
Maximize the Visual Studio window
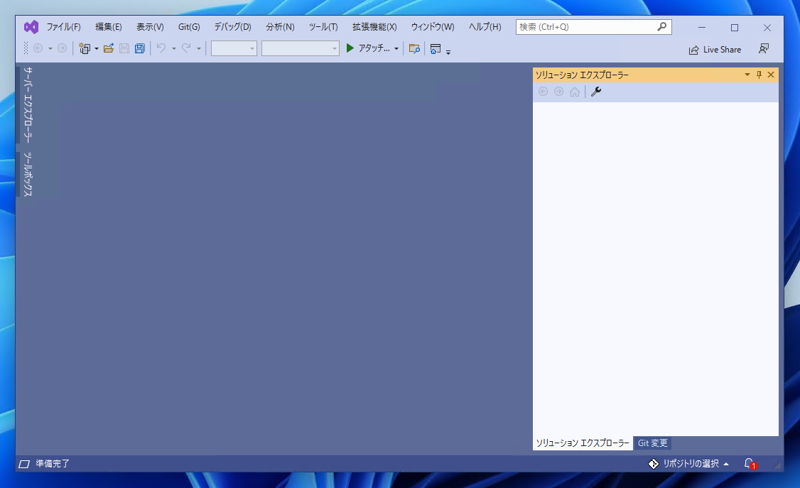pos(734,27)
